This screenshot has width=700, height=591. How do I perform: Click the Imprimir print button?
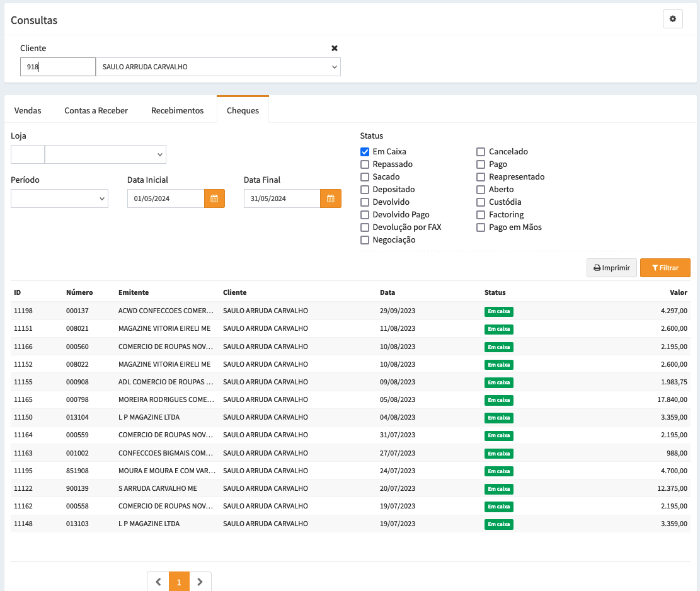pyautogui.click(x=611, y=268)
